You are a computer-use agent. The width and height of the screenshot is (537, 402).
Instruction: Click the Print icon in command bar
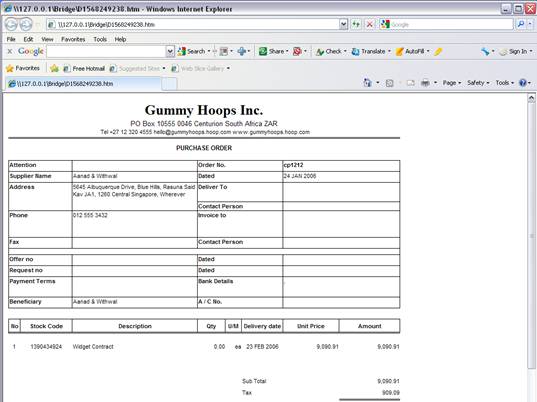click(425, 83)
